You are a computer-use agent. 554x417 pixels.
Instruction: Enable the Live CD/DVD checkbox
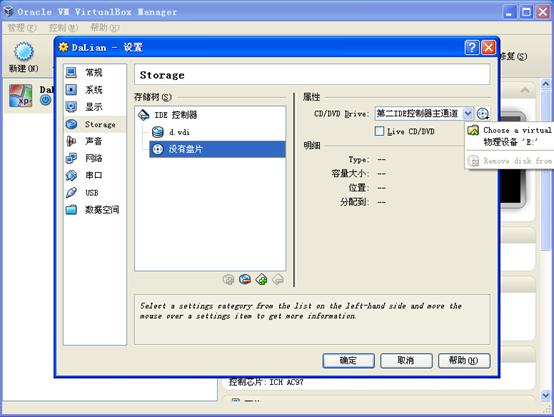(x=379, y=131)
